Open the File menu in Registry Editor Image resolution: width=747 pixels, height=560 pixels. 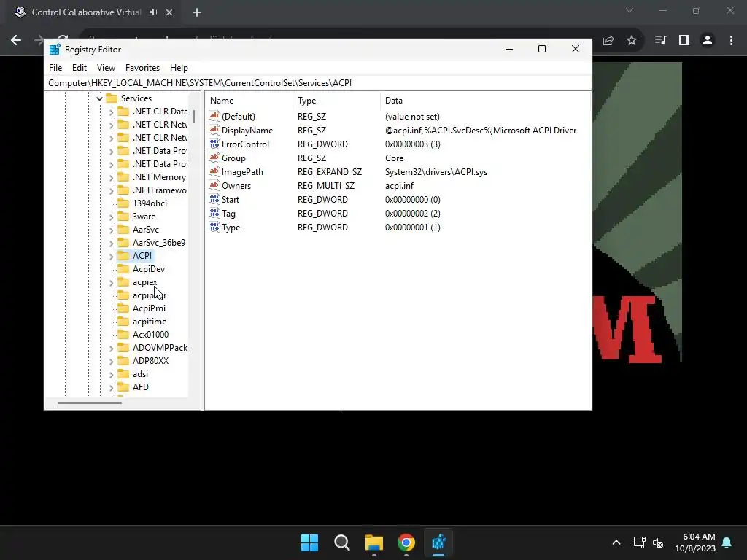pos(55,68)
